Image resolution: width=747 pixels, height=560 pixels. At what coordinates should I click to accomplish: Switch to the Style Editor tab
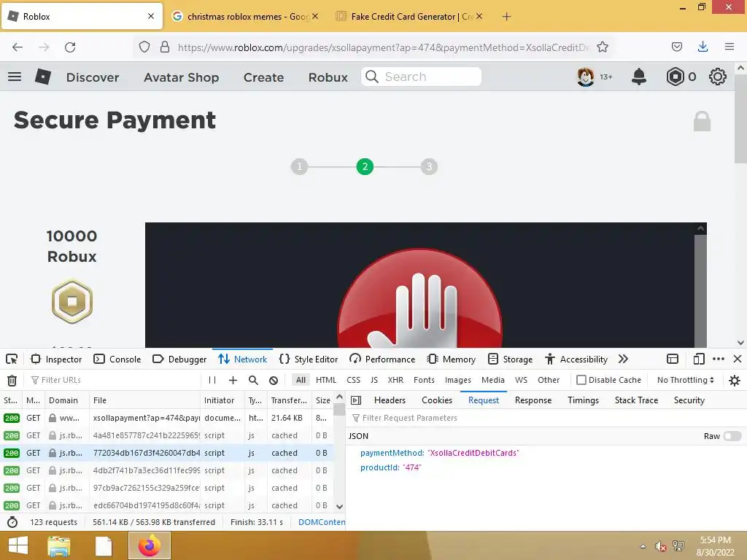(x=309, y=359)
